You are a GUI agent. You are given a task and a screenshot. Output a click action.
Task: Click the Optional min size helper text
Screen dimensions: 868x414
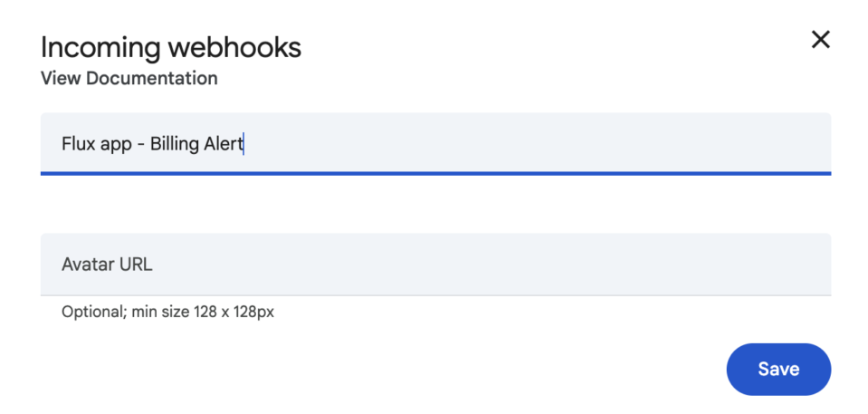[167, 312]
